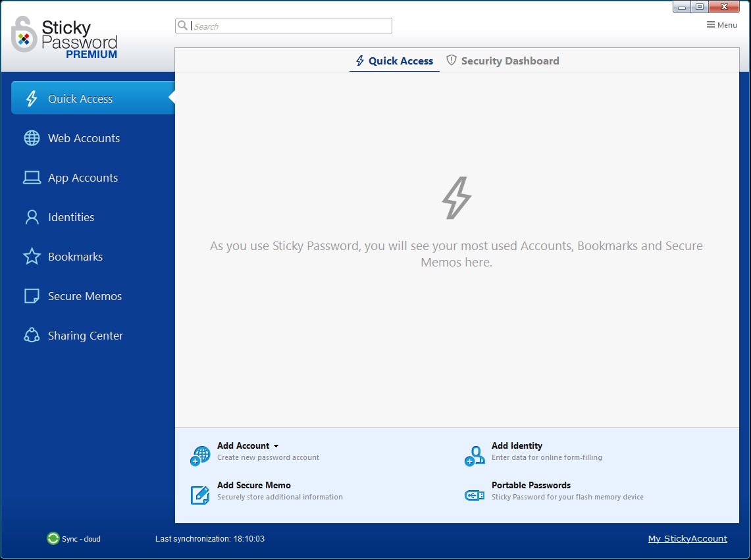Open the My StickyAccount link
The image size is (751, 560).
tap(687, 538)
